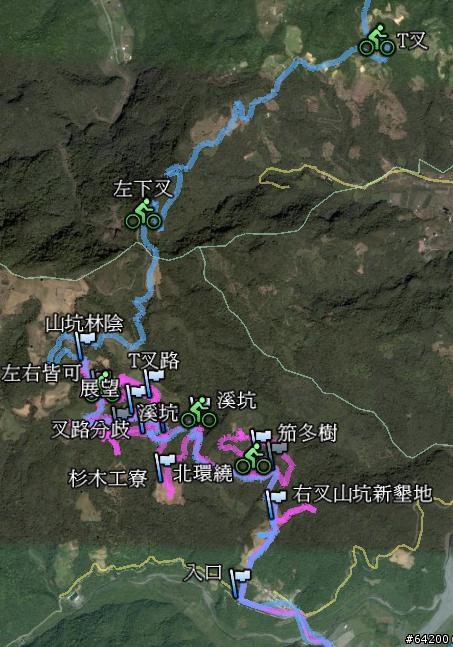Click the flag marker between 杉木工寮 and 北環繞
This screenshot has width=453, height=647.
165,468
